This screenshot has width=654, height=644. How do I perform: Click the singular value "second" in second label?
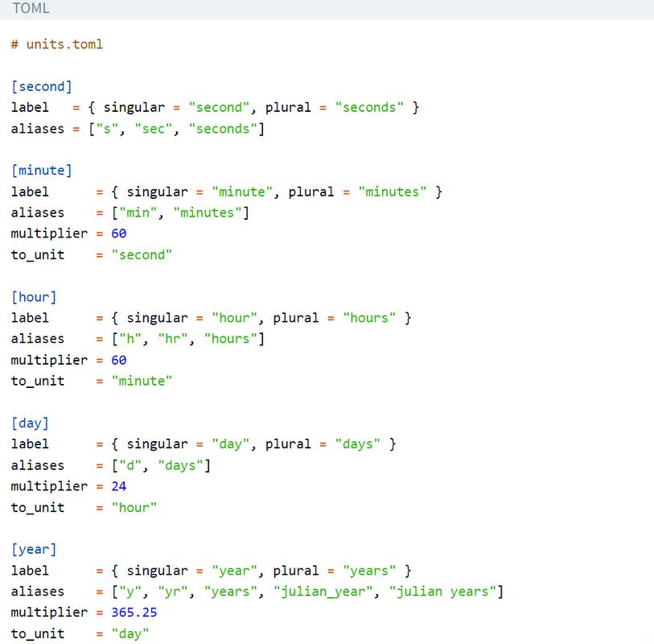(219, 107)
